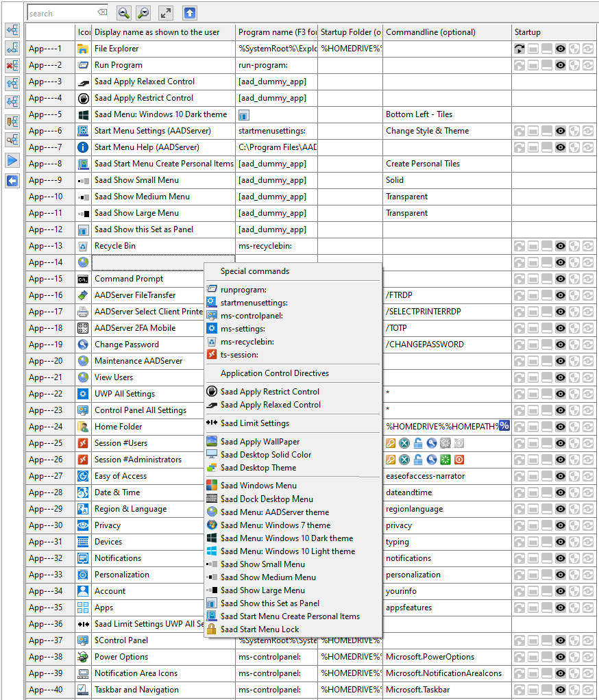Click the 'Display name as shown to the user' column header
The image size is (599, 700).
pyautogui.click(x=157, y=32)
